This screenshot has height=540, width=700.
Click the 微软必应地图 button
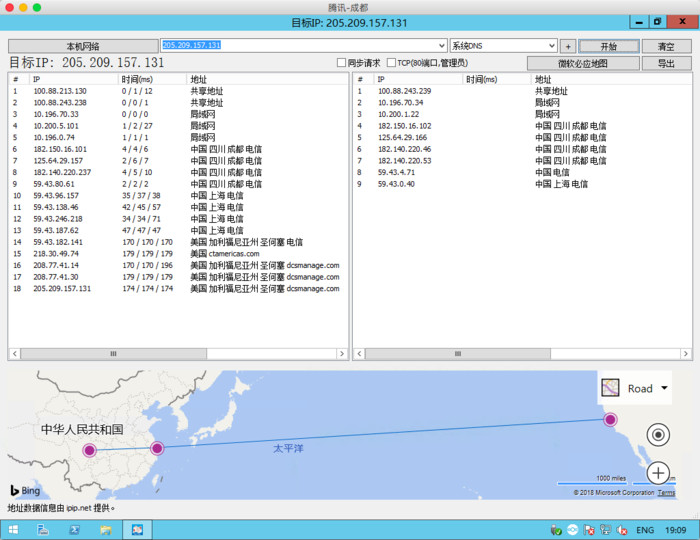pyautogui.click(x=583, y=63)
